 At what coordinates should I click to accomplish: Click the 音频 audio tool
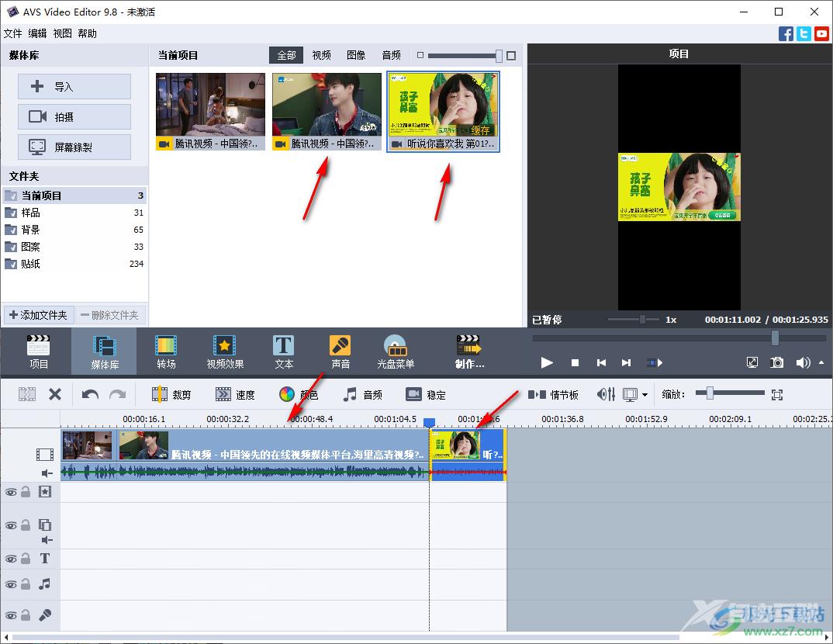coord(362,394)
